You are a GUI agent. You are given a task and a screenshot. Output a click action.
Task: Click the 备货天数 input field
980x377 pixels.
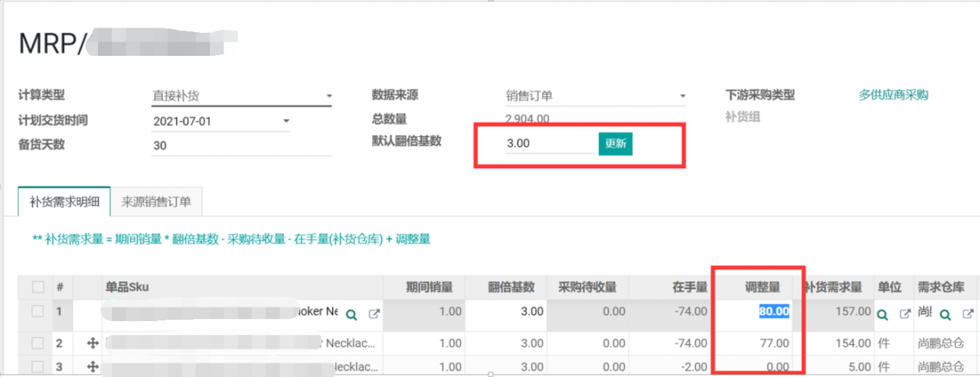tap(241, 145)
